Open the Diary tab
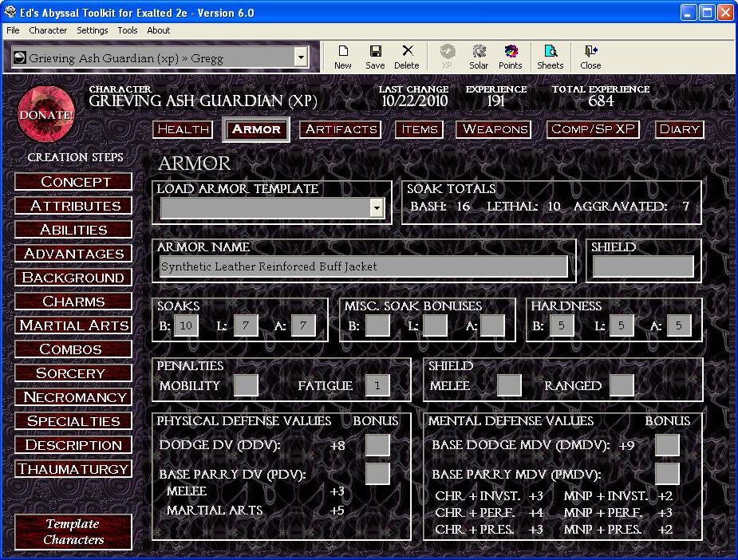The image size is (738, 560). click(x=679, y=129)
